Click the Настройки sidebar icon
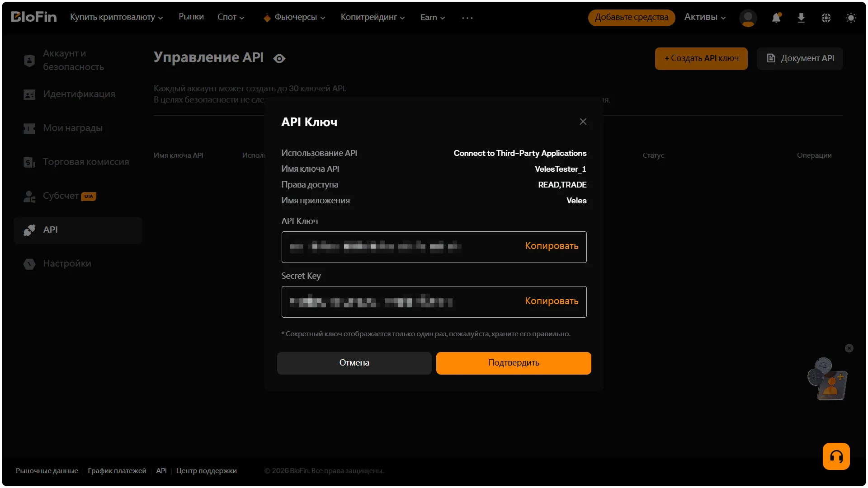 point(29,264)
